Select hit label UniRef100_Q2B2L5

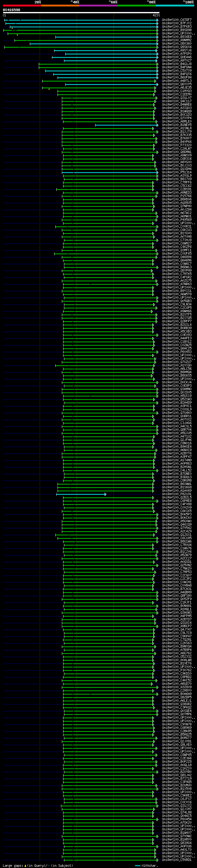point(177,497)
